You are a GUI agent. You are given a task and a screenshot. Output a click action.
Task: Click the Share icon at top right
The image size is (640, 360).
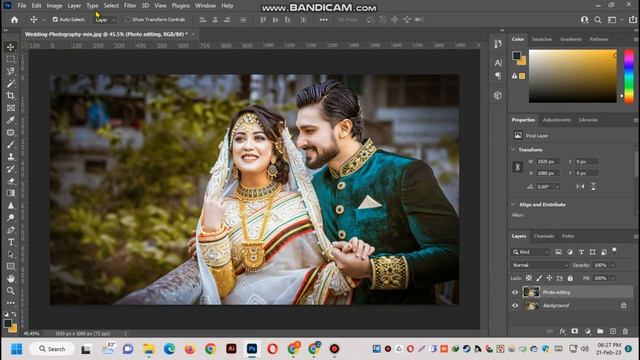(x=633, y=20)
